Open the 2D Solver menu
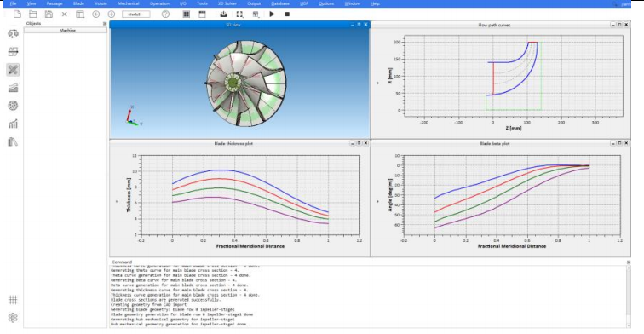This screenshot has height=334, width=644. [227, 3]
